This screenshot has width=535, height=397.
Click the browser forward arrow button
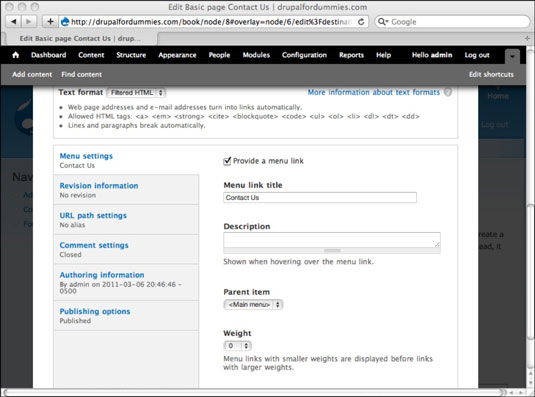29,21
